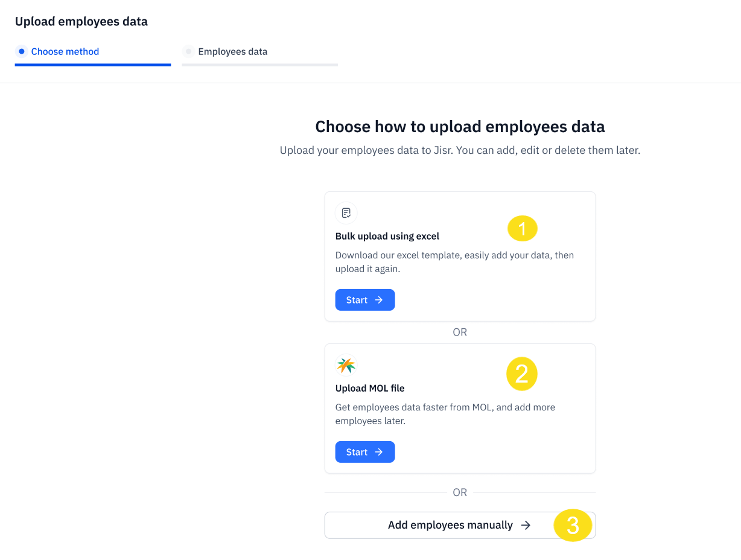The width and height of the screenshot is (741, 560).
Task: Open Add employees manually
Action: tap(451, 525)
